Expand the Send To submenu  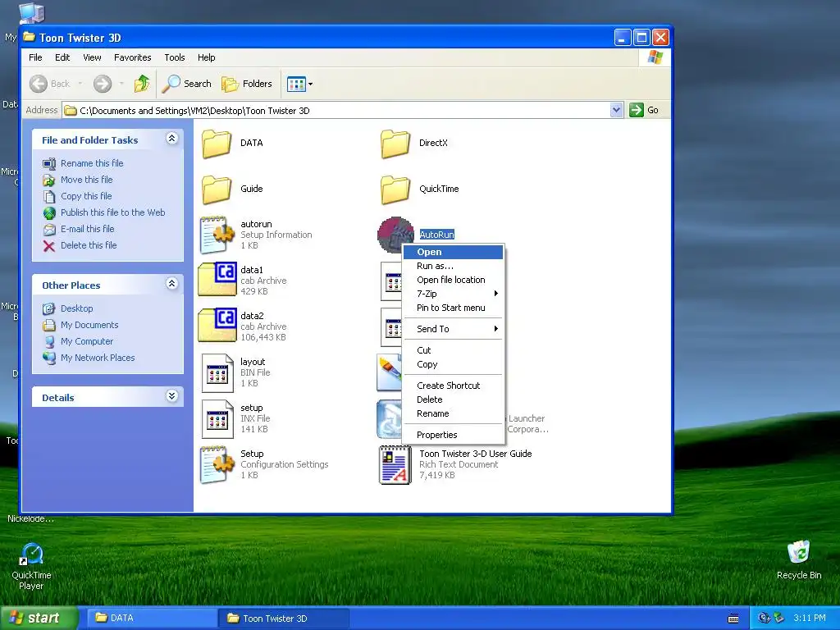(x=453, y=329)
